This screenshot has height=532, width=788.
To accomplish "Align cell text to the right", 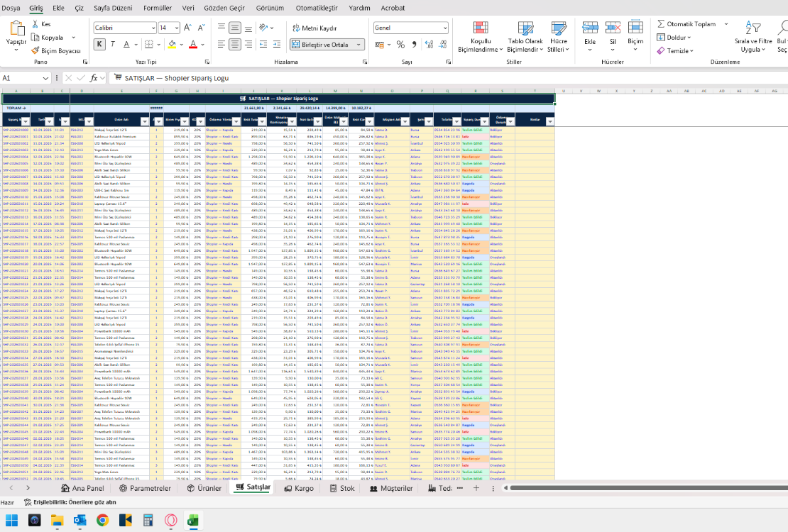I will pos(248,44).
